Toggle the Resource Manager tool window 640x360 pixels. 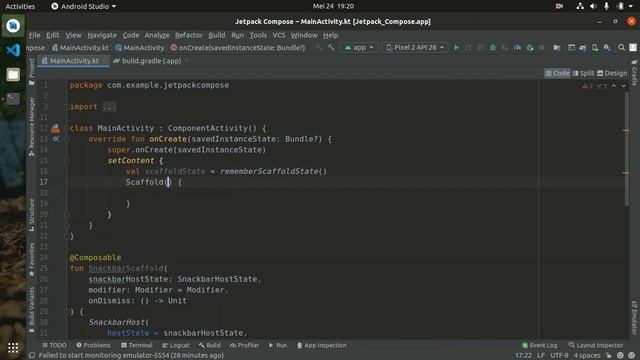[x=32, y=127]
